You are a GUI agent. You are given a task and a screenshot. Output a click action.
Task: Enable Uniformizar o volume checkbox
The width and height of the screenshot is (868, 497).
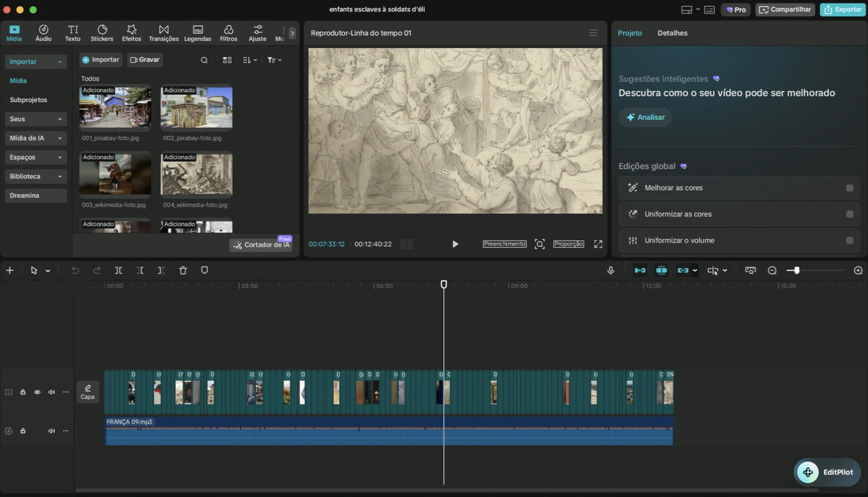click(x=849, y=241)
